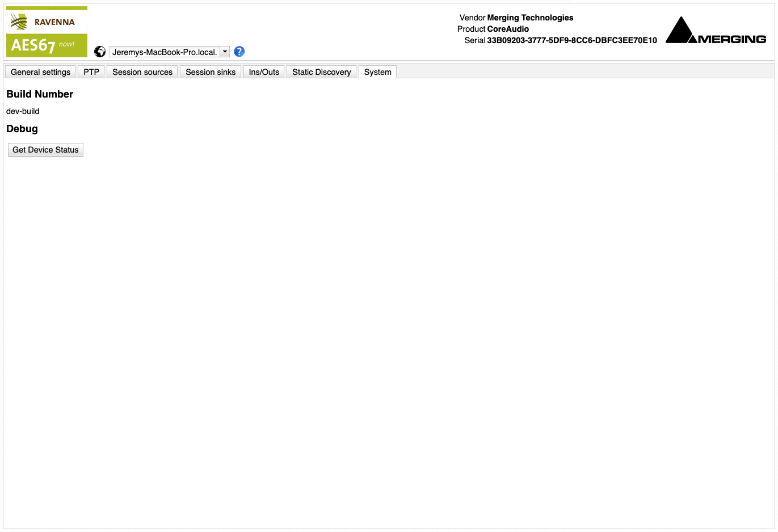
Task: Click the CoreAudio product name
Action: (x=508, y=29)
